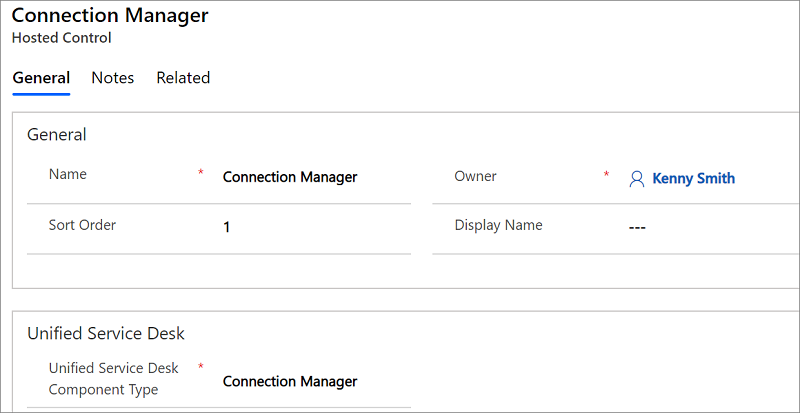The image size is (800, 413).
Task: Click the Sort Order field value 1
Action: pos(227,228)
